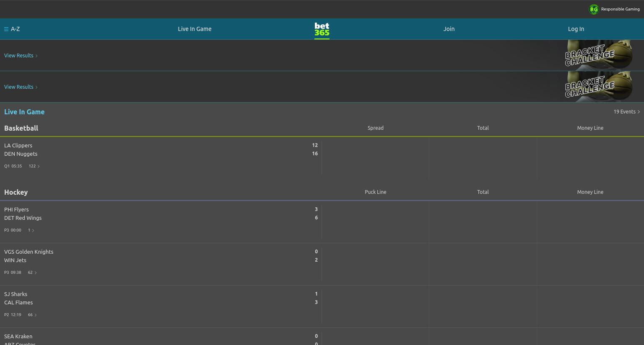Expand the 62 markets for Golden Knights game

pyautogui.click(x=32, y=273)
